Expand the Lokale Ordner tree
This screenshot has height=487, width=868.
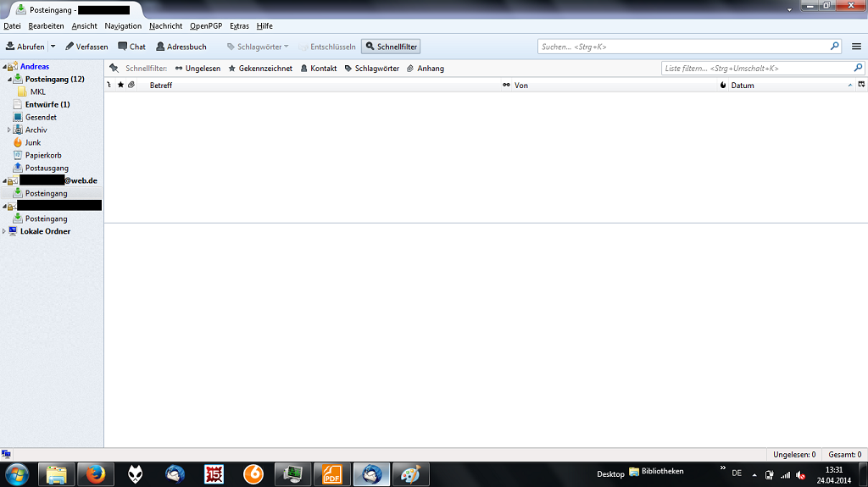pyautogui.click(x=4, y=231)
